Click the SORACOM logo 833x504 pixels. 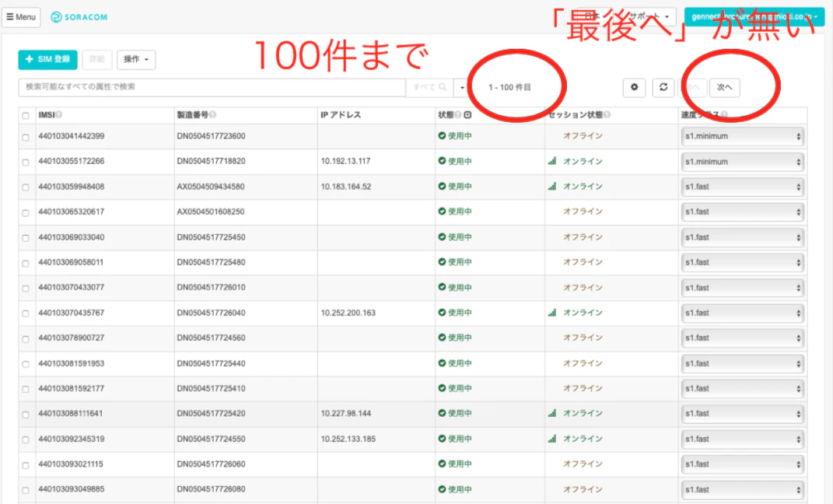[79, 17]
